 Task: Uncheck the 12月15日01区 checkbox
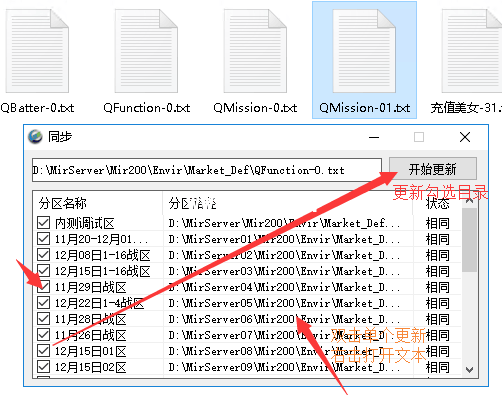[x=44, y=351]
